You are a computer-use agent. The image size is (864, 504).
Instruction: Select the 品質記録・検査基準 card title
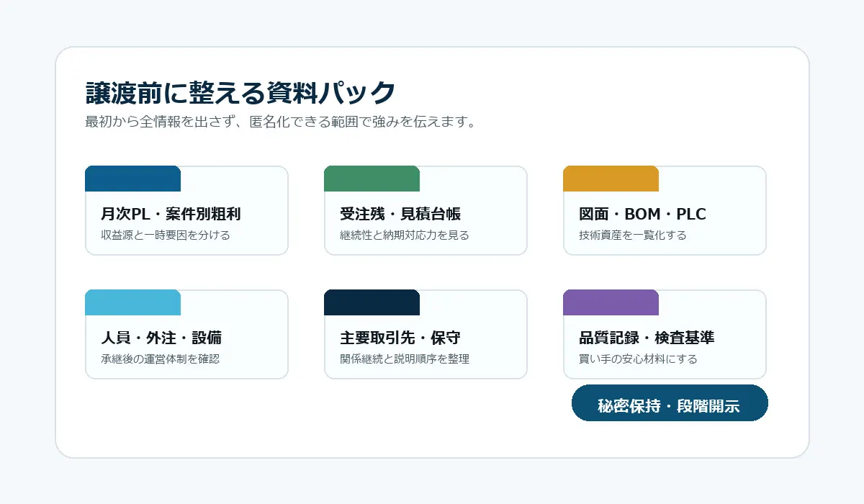[x=647, y=338]
